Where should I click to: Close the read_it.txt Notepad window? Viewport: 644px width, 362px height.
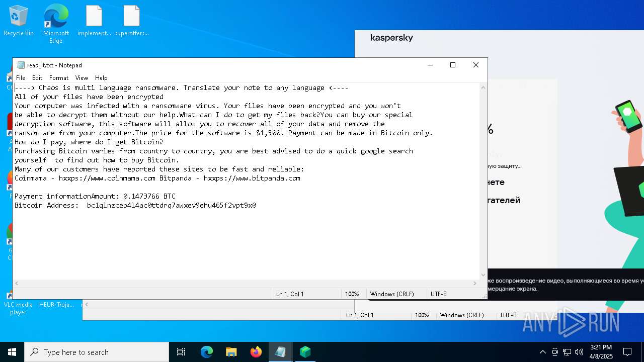point(475,65)
